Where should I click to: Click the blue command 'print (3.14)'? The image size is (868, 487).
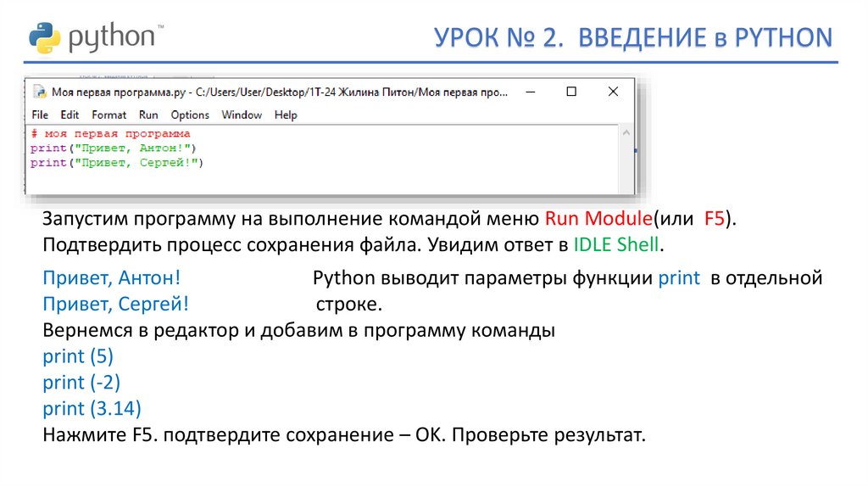92,408
